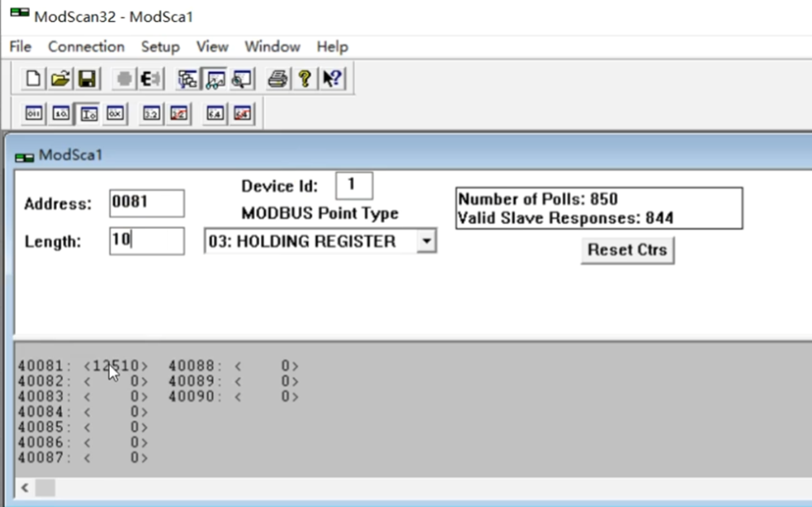Click the ModSca1 child window icon
The width and height of the screenshot is (812, 507).
[x=24, y=156]
